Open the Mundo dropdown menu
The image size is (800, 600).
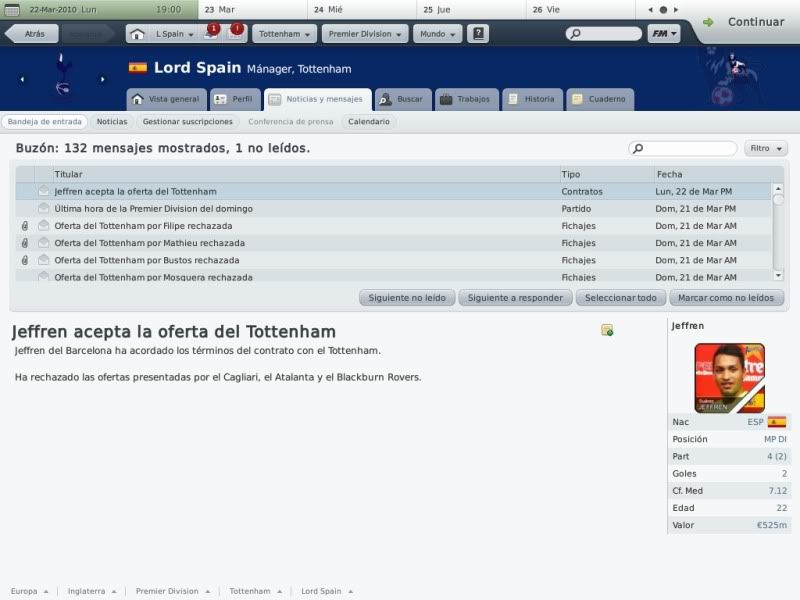437,34
